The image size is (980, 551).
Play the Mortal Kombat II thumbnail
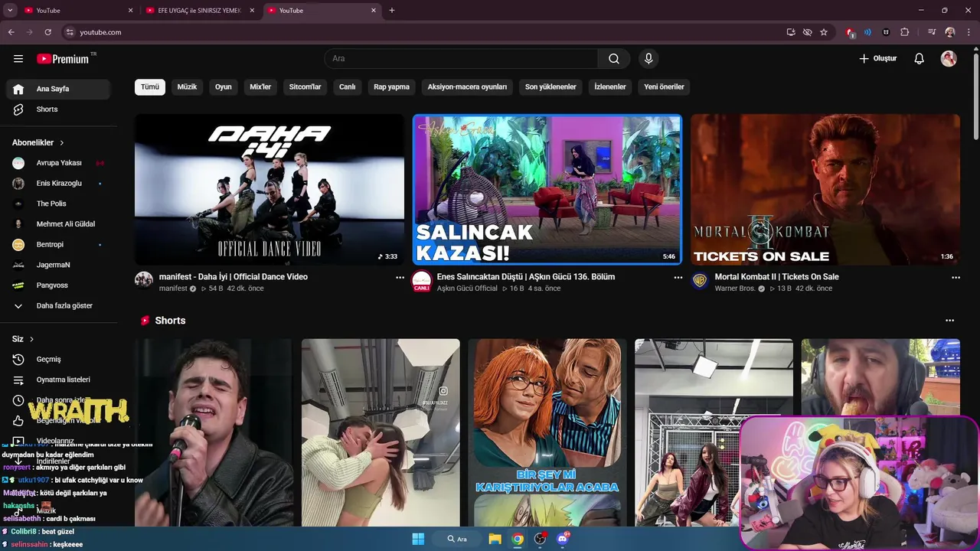[825, 190]
